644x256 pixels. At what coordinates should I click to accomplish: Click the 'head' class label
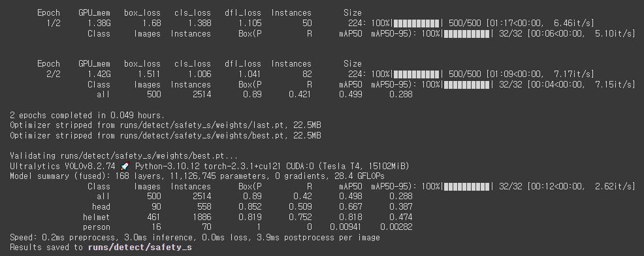coord(101,206)
